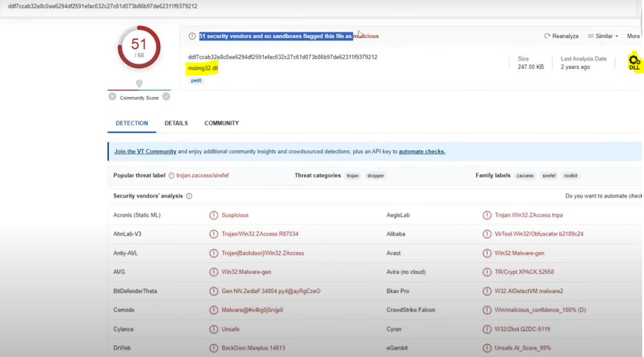Follow the automate checks link
The width and height of the screenshot is (644, 357).
click(421, 151)
